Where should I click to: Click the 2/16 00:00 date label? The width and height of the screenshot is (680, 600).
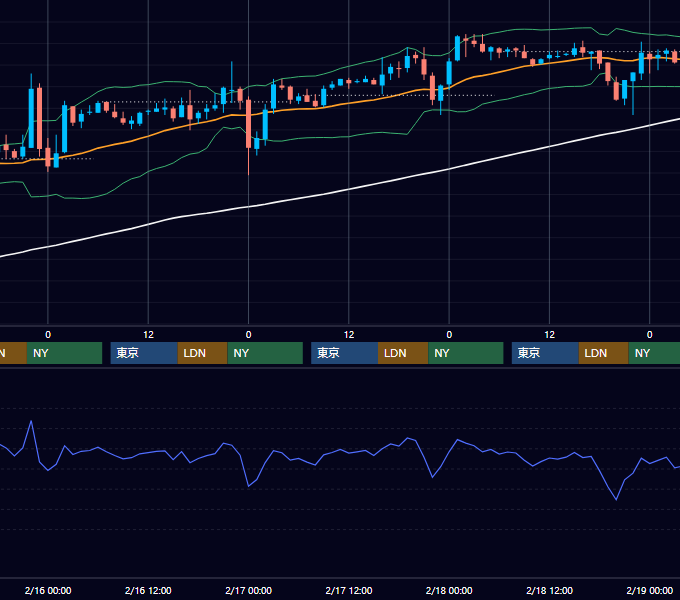(48, 590)
